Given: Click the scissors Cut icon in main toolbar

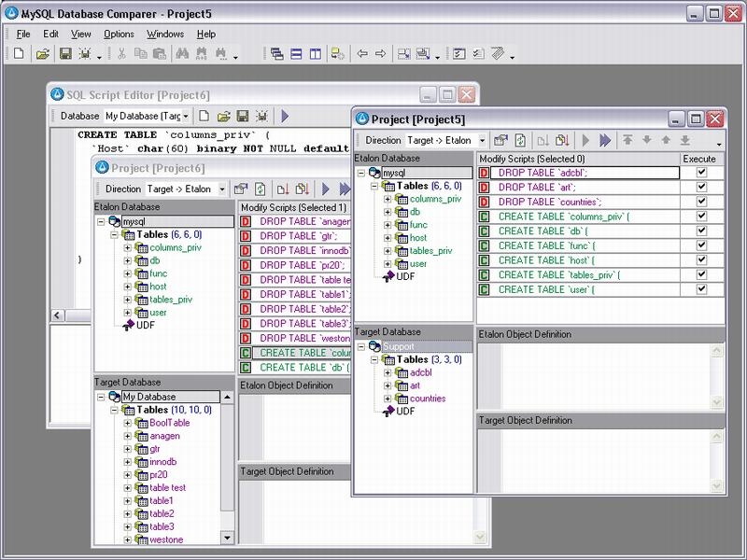Looking at the screenshot, I should click(x=120, y=54).
